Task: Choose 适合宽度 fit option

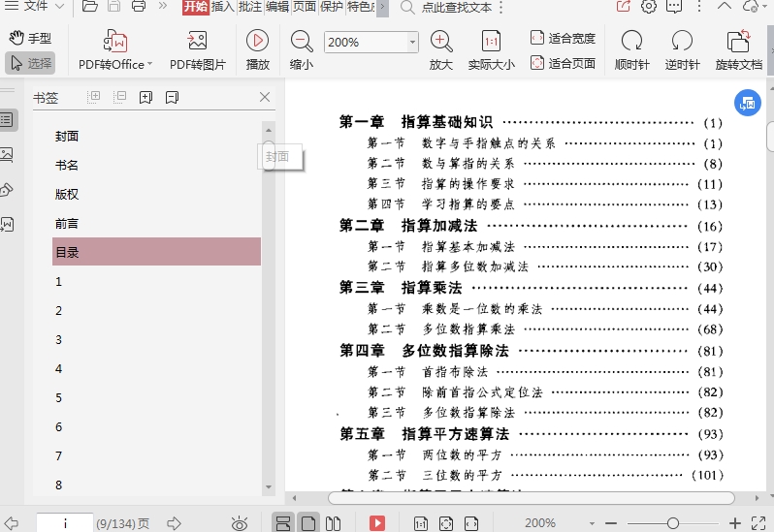Action: (x=563, y=38)
